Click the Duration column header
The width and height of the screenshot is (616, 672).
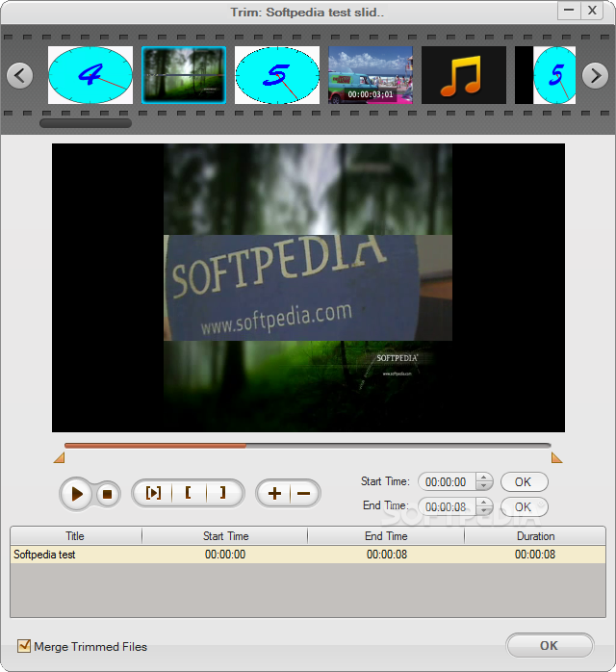535,536
